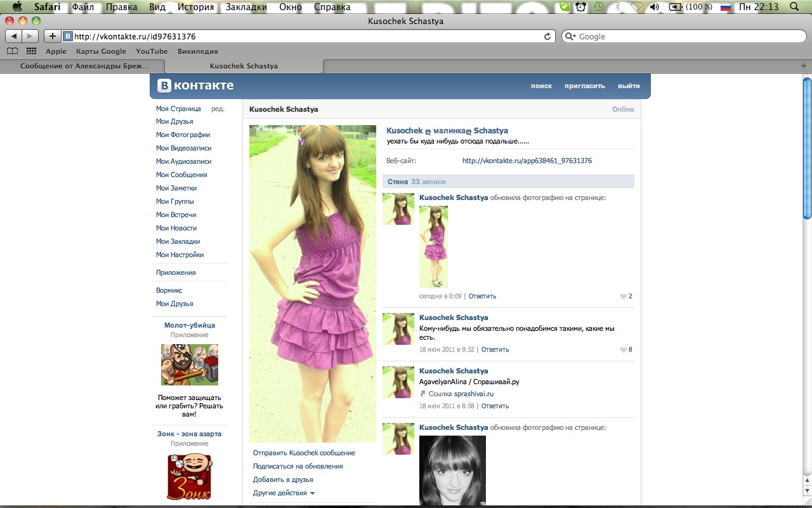Switch to Сообщение от Александры tab
The image size is (812, 508).
84,65
